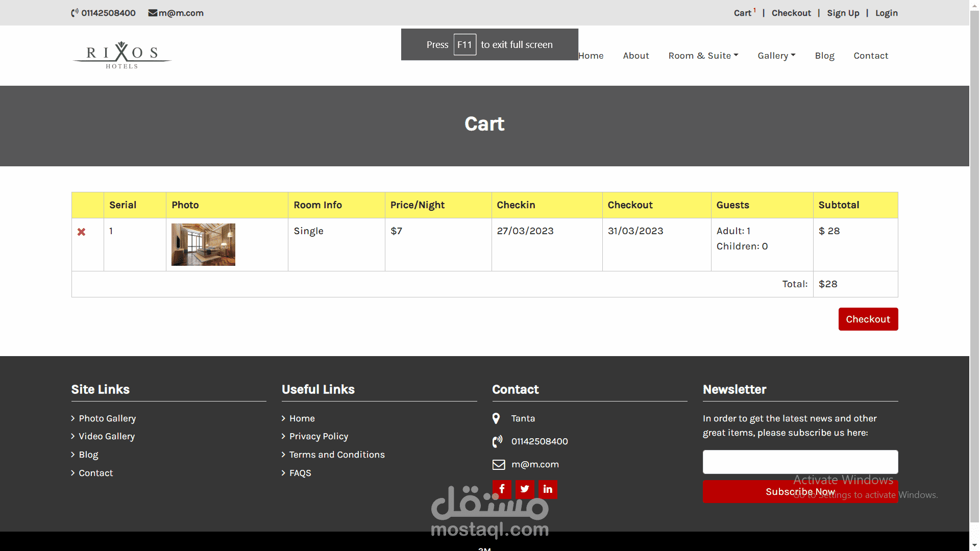Open the Facebook social icon

click(502, 489)
